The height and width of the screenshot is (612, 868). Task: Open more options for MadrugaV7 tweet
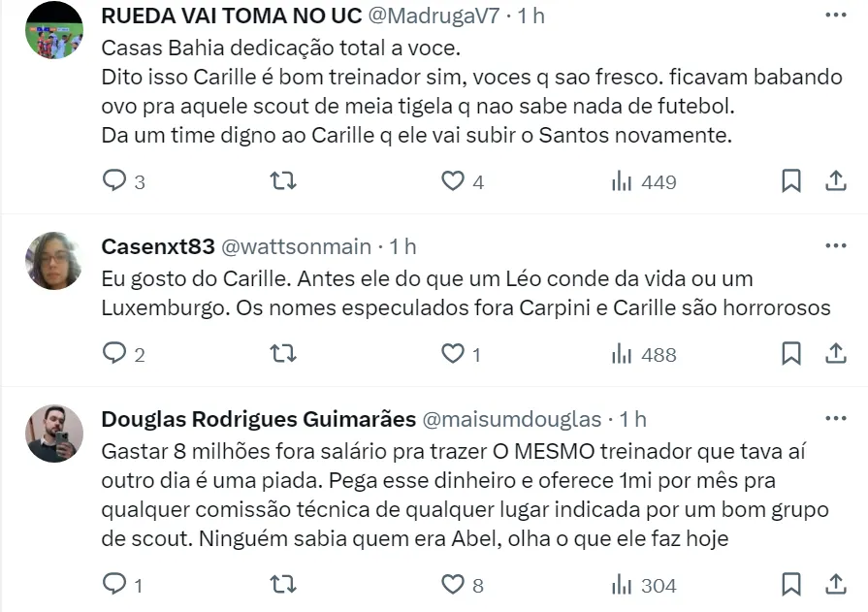pos(834,16)
